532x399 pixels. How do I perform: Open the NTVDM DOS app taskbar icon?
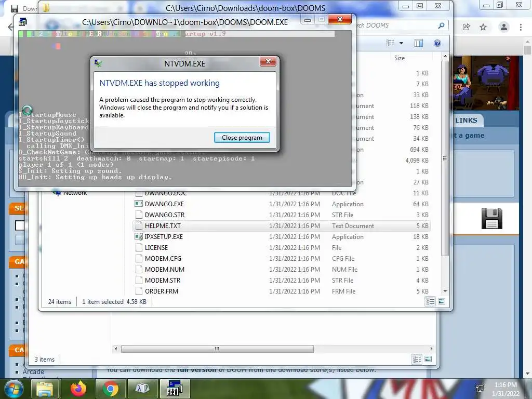coord(175,389)
